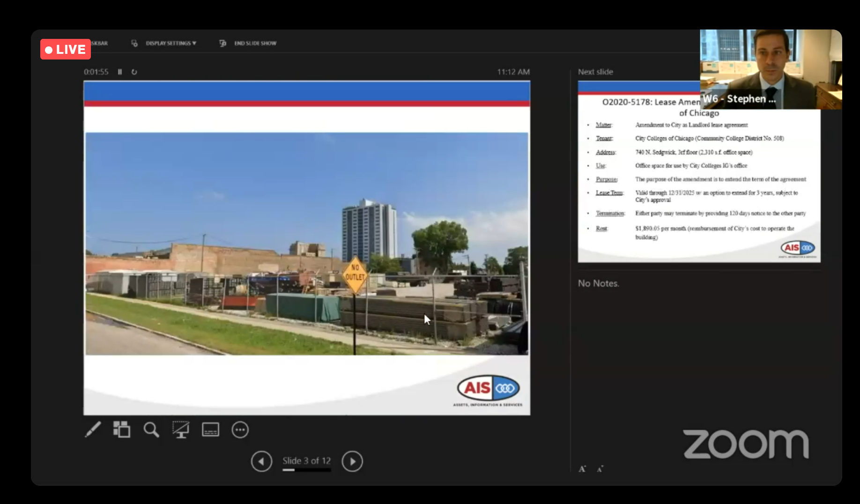Click the End Slide Show icon

coord(223,43)
